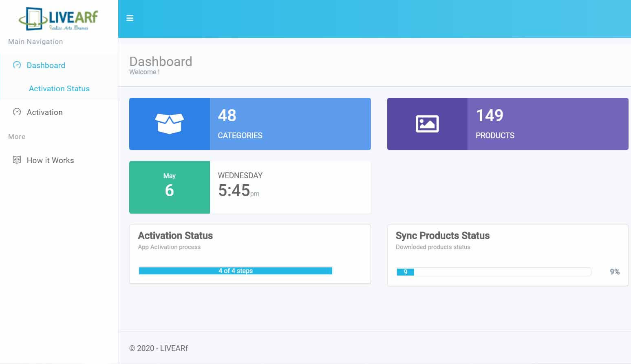Open the Activation Status submenu item
The image size is (631, 364).
59,88
